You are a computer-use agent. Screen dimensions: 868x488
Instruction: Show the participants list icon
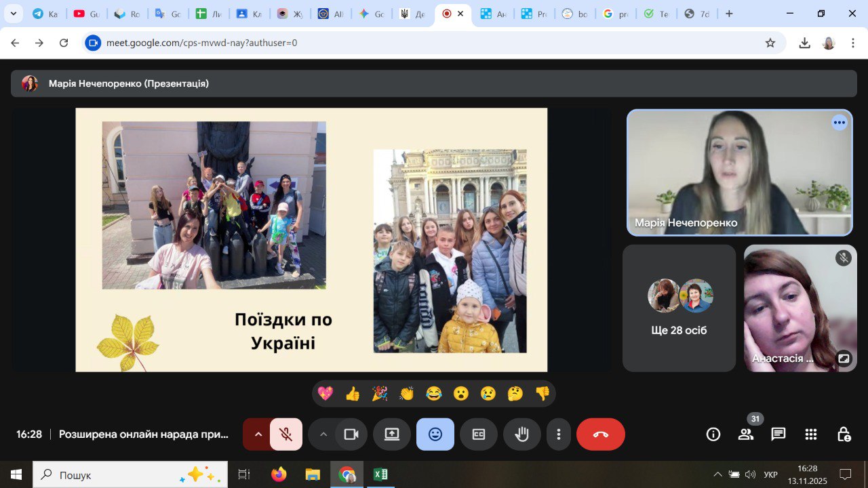pyautogui.click(x=746, y=434)
